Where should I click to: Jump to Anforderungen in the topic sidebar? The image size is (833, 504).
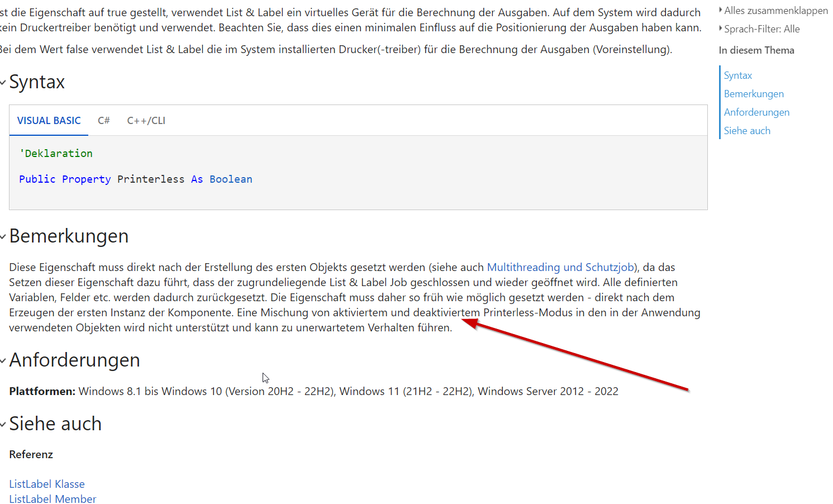tap(756, 112)
